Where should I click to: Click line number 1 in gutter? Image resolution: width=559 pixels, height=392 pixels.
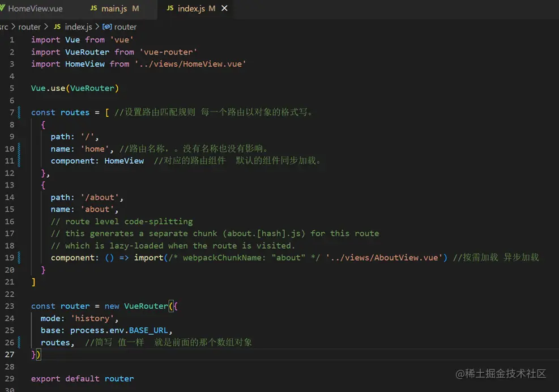click(12, 40)
